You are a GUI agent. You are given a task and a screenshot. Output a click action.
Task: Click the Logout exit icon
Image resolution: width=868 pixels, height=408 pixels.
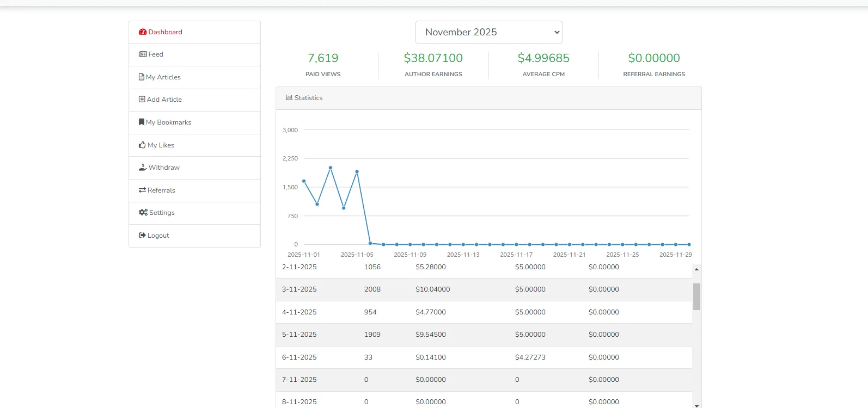pos(142,236)
